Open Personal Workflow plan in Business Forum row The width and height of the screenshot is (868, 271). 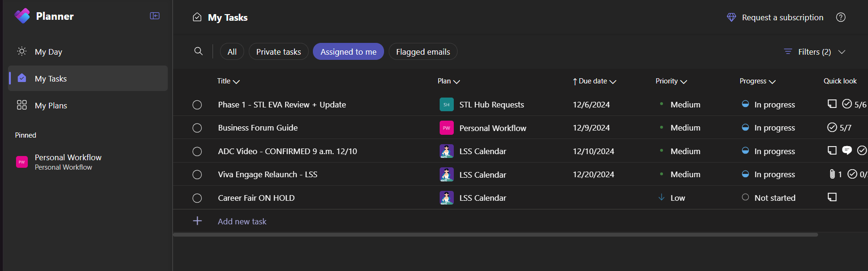click(492, 128)
